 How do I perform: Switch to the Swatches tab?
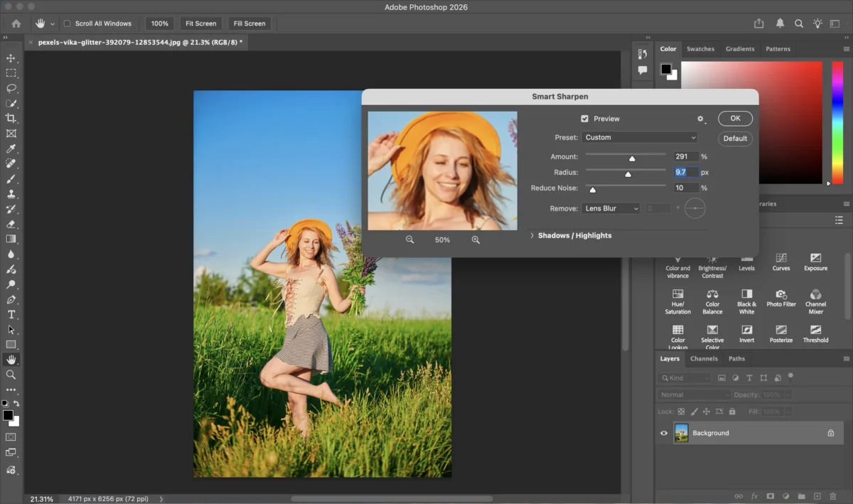click(x=700, y=49)
